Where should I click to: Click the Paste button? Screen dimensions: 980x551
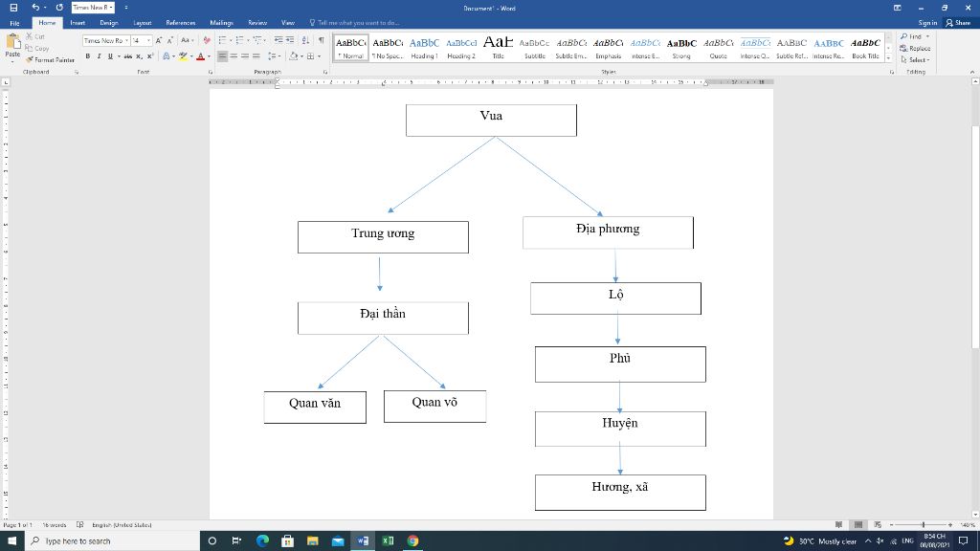pos(12,47)
